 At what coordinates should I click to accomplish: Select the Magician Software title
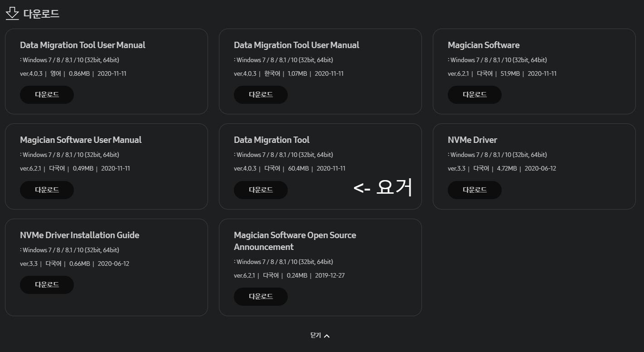(484, 45)
